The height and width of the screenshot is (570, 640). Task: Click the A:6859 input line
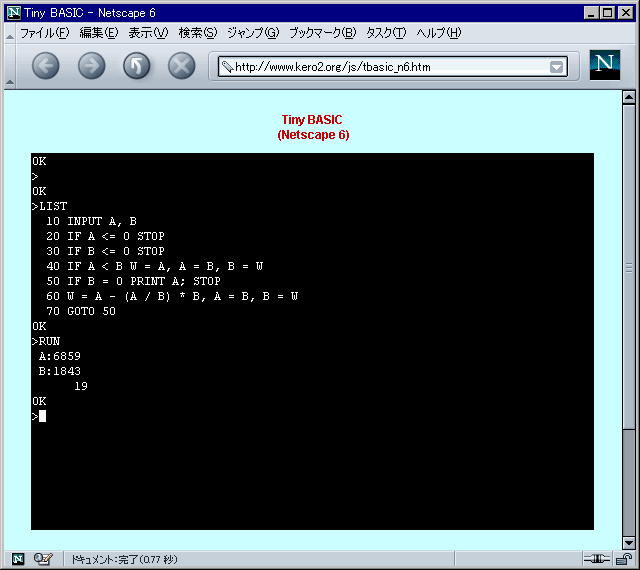click(60, 356)
